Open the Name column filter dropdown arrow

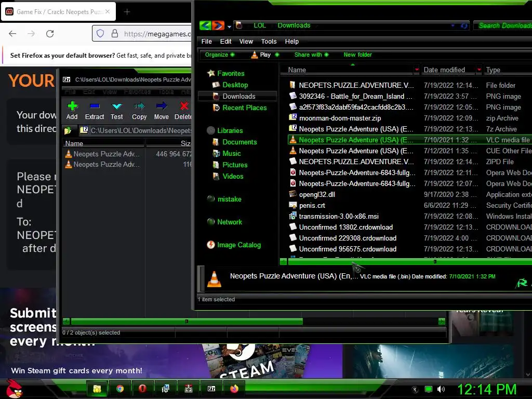[x=417, y=70]
